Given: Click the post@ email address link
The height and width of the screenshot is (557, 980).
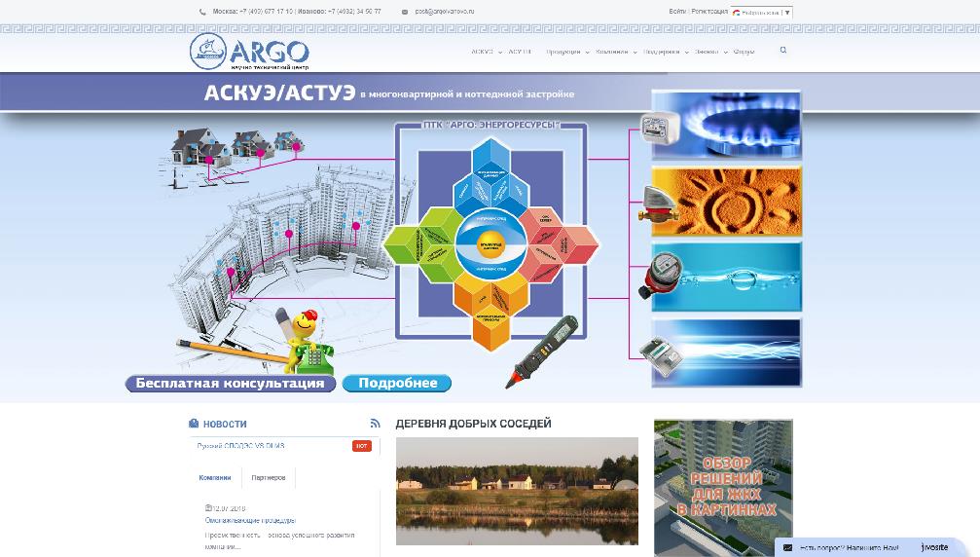Looking at the screenshot, I should (445, 12).
